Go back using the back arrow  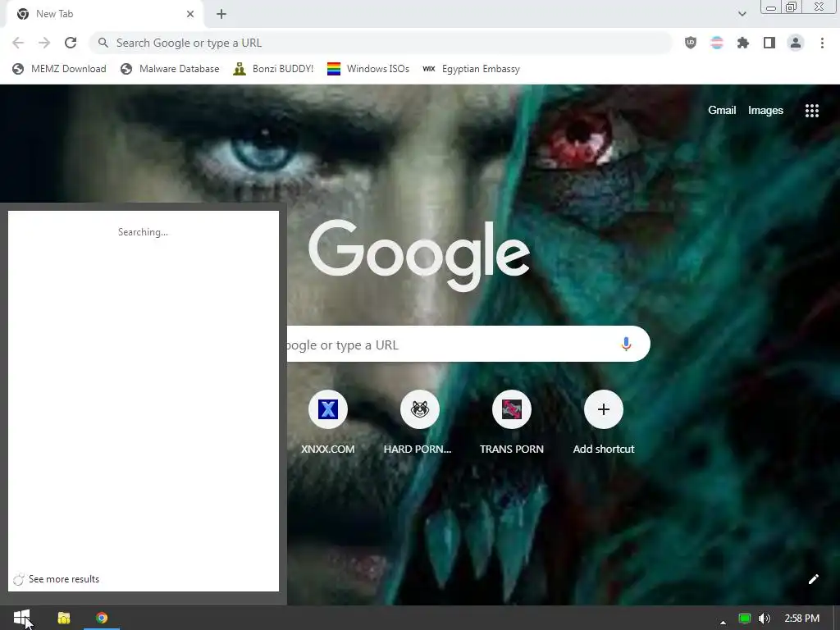tap(18, 43)
